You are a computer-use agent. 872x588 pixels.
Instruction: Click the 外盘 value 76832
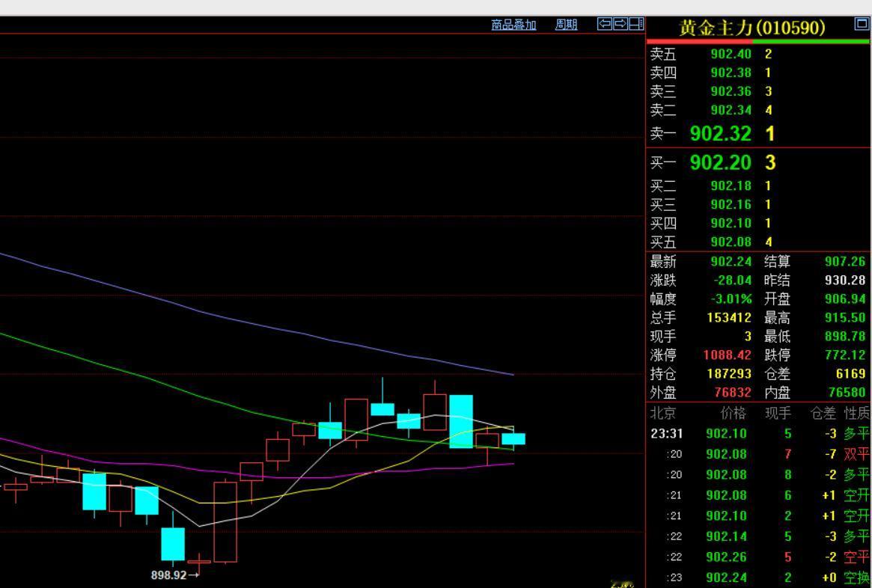point(733,392)
